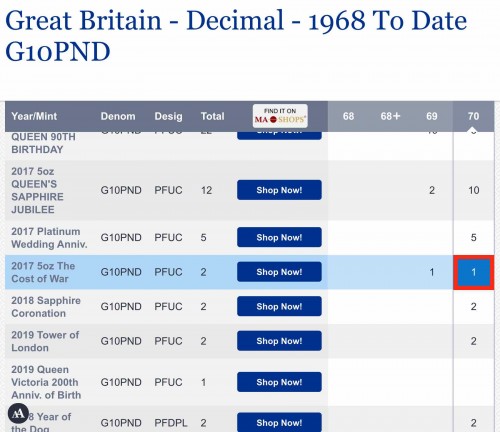The image size is (500, 432).
Task: Click Shop Now for Year of the Dog
Action: point(279,423)
